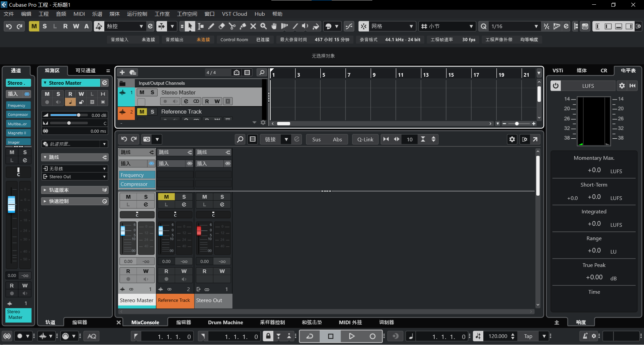Expand 快速控制 section
The width and height of the screenshot is (644, 345).
point(75,201)
